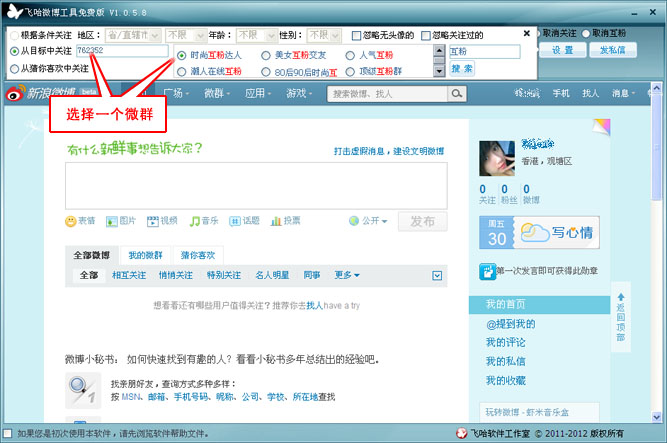Image resolution: width=667 pixels, height=443 pixels.
Task: Choose the 人气互粉 group
Action: pos(350,55)
